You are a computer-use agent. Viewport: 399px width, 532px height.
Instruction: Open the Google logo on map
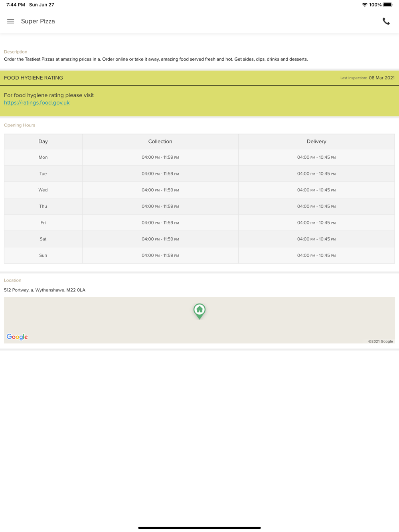(x=17, y=337)
